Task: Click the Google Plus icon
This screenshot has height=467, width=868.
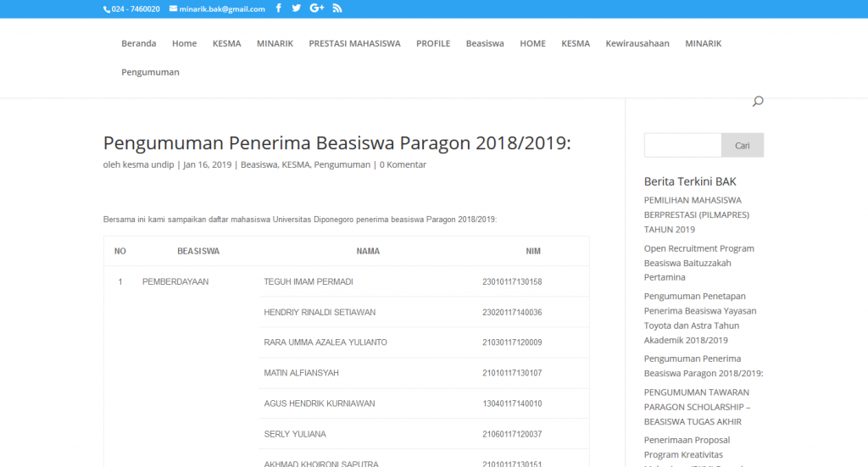Action: 317,8
